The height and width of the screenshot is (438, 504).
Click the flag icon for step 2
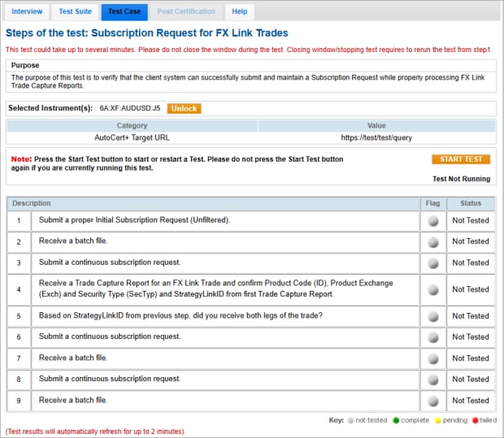[432, 241]
